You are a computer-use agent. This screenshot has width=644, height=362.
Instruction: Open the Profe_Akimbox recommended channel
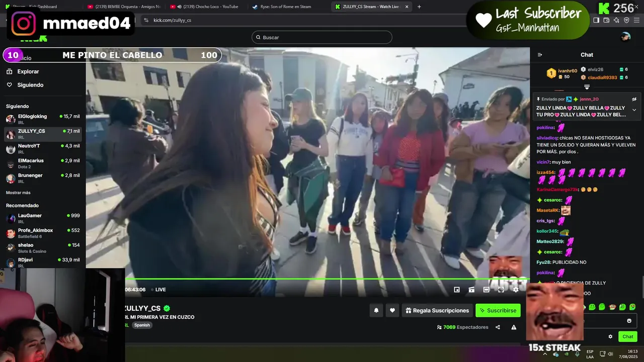43,233
